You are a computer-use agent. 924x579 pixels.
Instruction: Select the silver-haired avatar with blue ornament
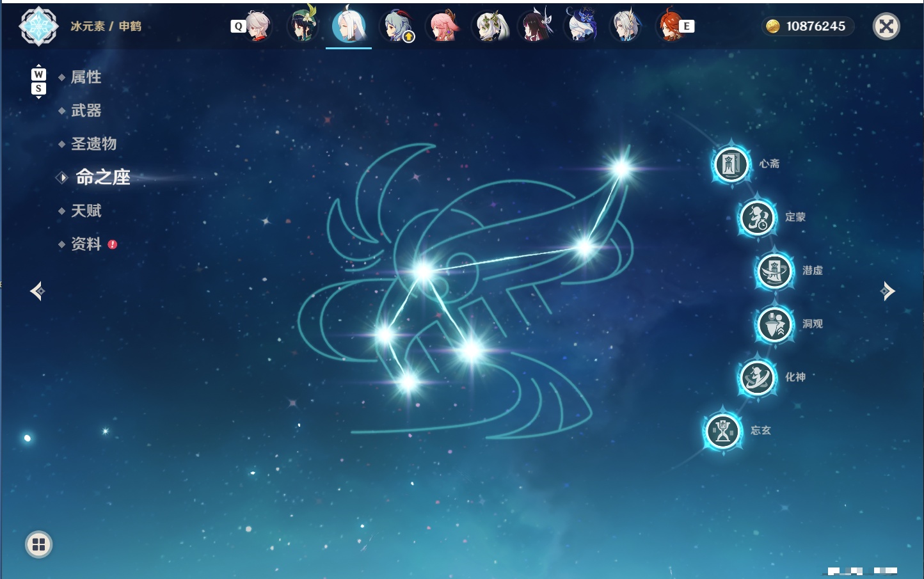pyautogui.click(x=626, y=26)
